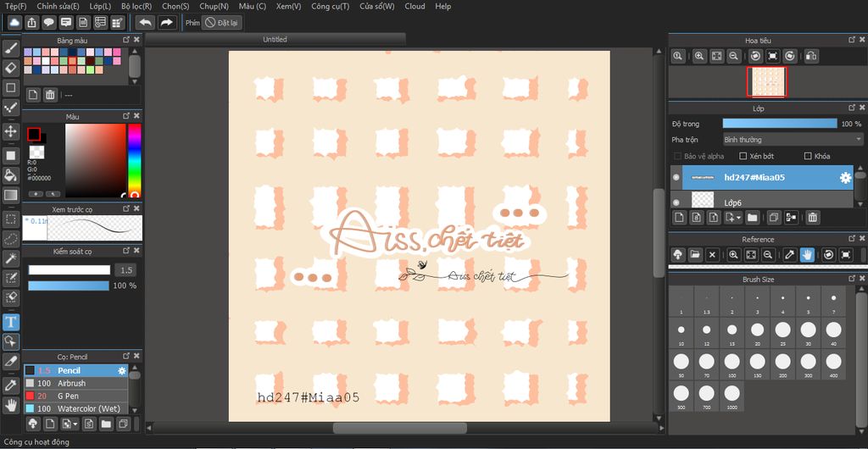868x449 pixels.
Task: Click the Navigator canvas thumbnail
Action: point(766,82)
